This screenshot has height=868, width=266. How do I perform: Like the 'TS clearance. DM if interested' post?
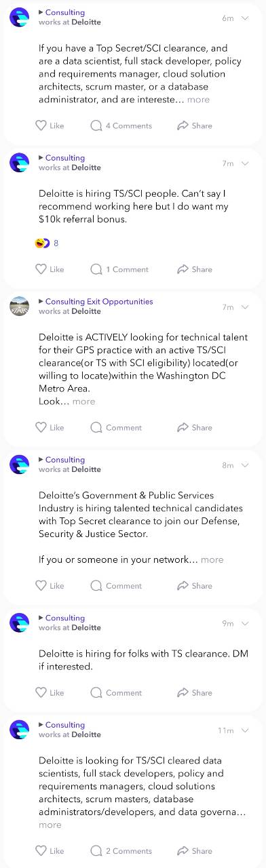click(49, 692)
